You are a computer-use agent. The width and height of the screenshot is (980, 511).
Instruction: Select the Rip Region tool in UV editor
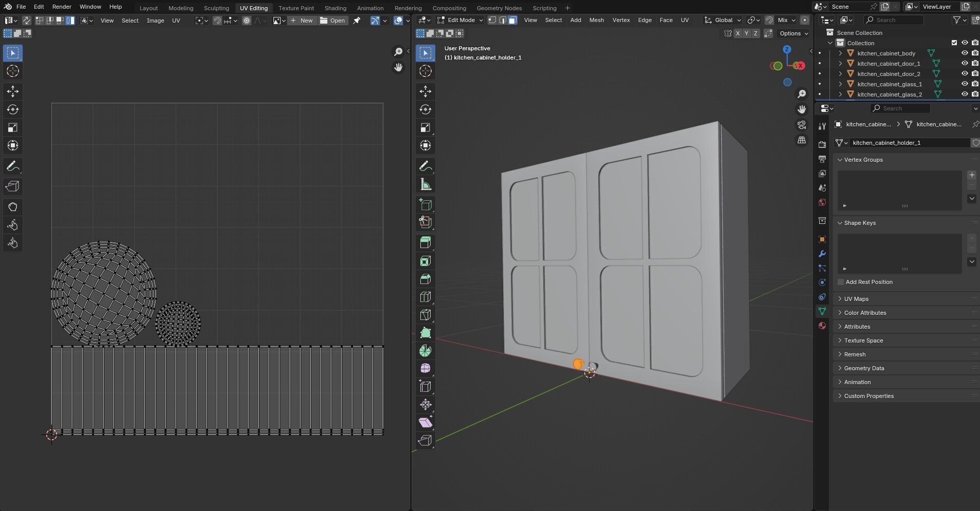pyautogui.click(x=13, y=186)
